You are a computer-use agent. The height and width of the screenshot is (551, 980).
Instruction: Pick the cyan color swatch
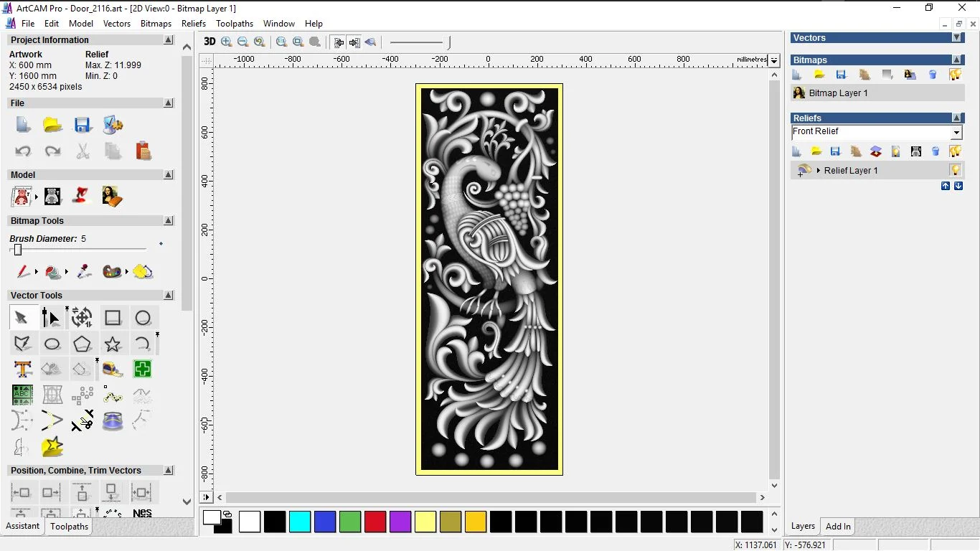coord(300,522)
